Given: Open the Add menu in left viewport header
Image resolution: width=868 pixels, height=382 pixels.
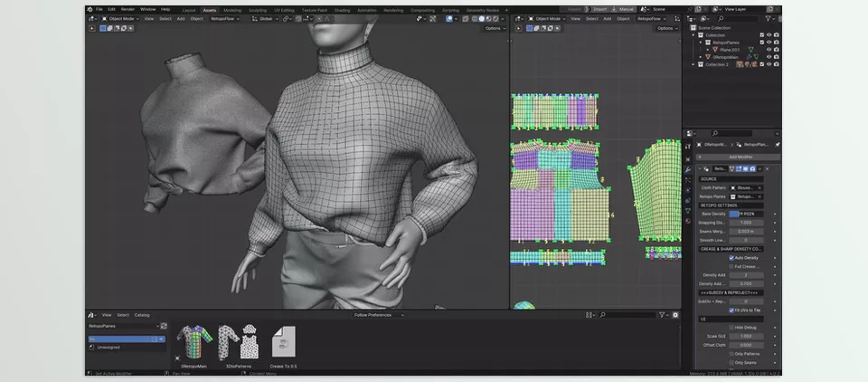Looking at the screenshot, I should tap(181, 18).
